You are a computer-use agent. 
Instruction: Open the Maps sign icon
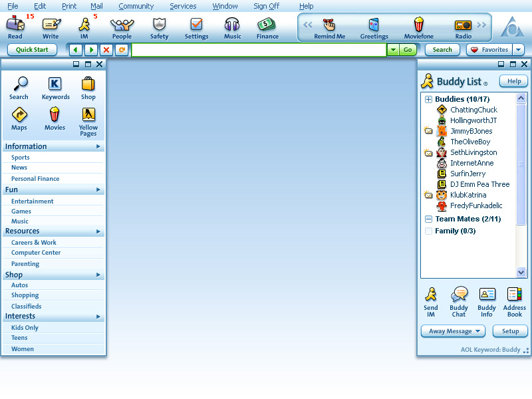coord(19,114)
